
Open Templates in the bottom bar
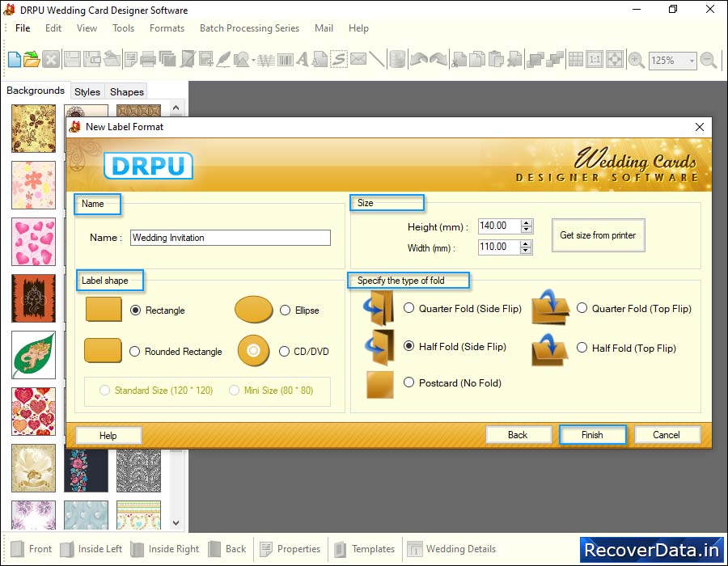pyautogui.click(x=364, y=549)
